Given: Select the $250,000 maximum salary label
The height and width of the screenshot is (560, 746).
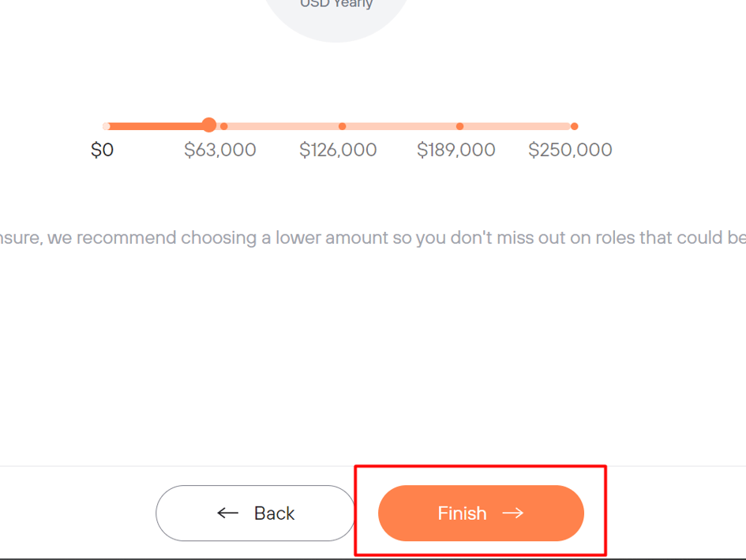Looking at the screenshot, I should 570,149.
